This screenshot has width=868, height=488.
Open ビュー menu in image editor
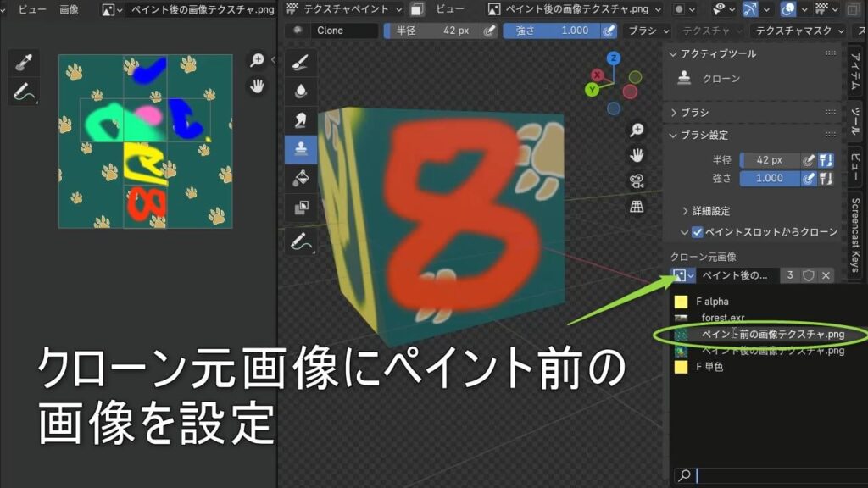pyautogui.click(x=31, y=9)
